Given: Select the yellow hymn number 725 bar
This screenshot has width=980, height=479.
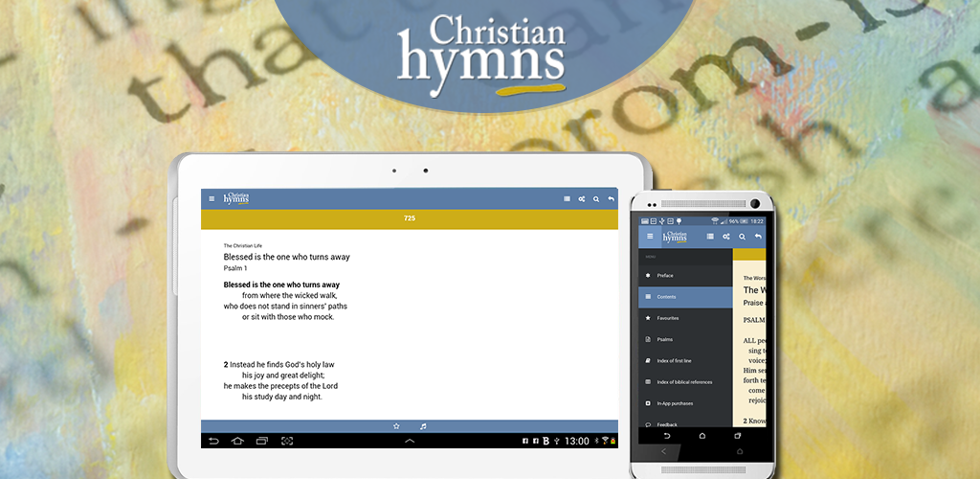Looking at the screenshot, I should coord(410,218).
